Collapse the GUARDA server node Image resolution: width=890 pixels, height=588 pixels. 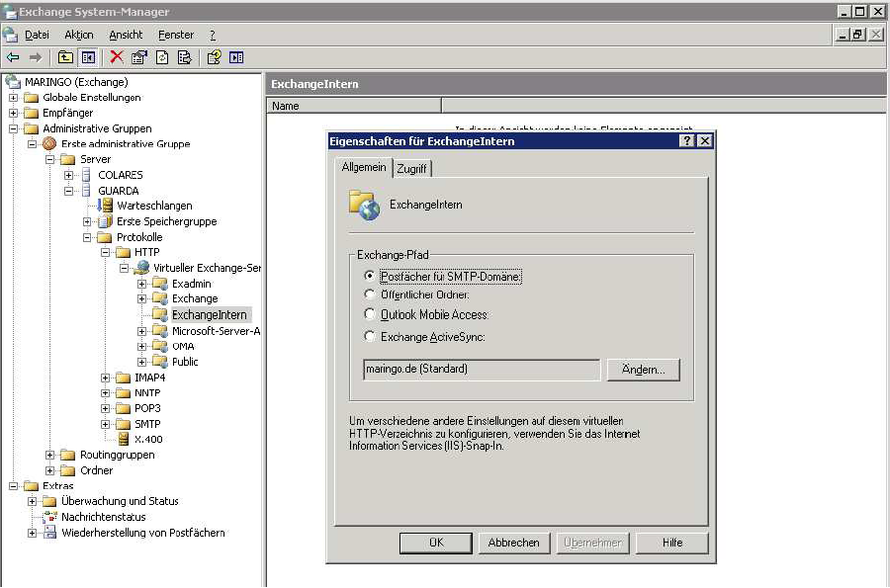click(x=68, y=191)
